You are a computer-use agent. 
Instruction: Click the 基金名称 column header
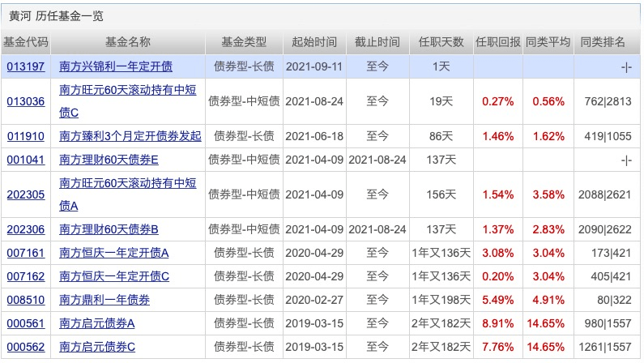tap(128, 42)
